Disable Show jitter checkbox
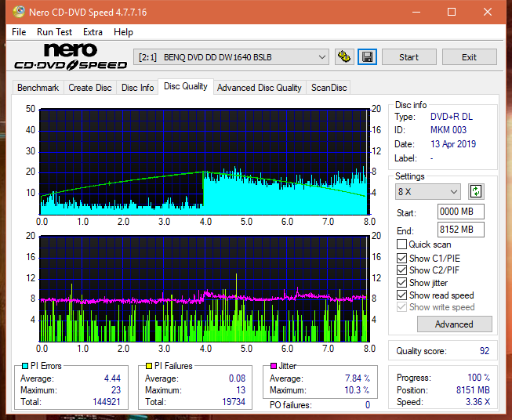This screenshot has width=512, height=420. [401, 283]
